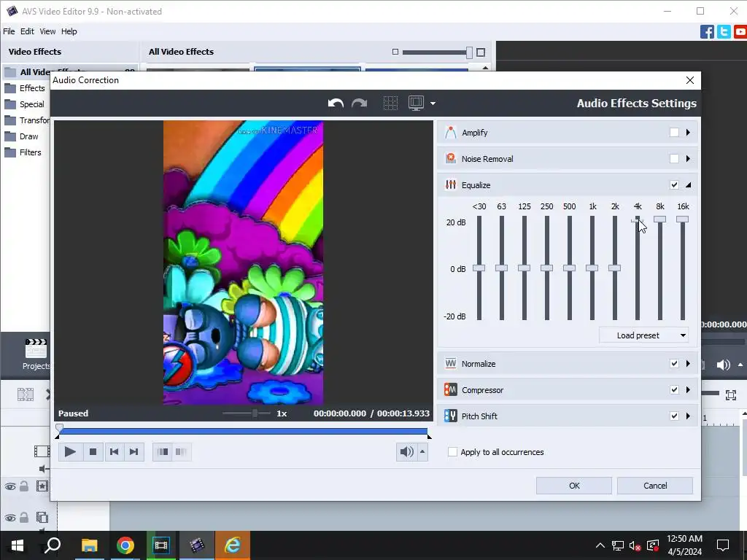Click the Compressor effect icon
The width and height of the screenshot is (747, 560).
click(450, 389)
